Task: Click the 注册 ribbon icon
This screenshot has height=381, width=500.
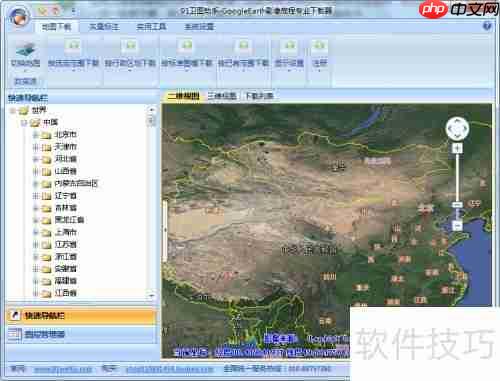Action: (319, 46)
